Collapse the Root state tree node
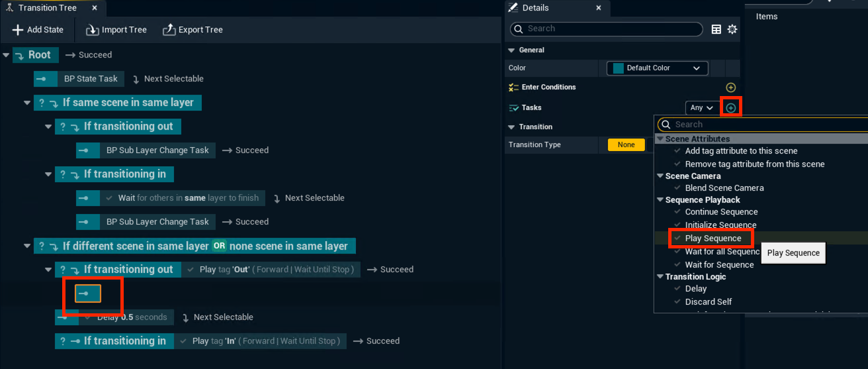 click(x=6, y=55)
